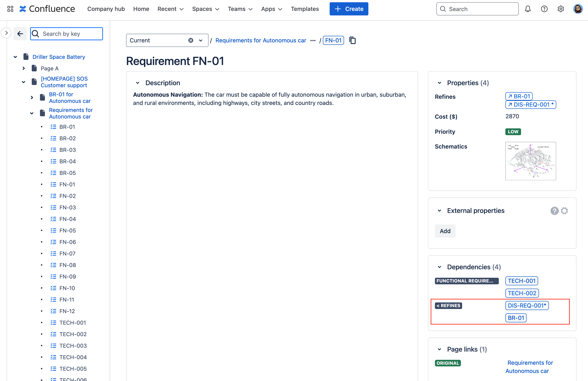Screen dimensions: 588x381
Task: Open the settings gear in the top bar
Action: pos(561,9)
